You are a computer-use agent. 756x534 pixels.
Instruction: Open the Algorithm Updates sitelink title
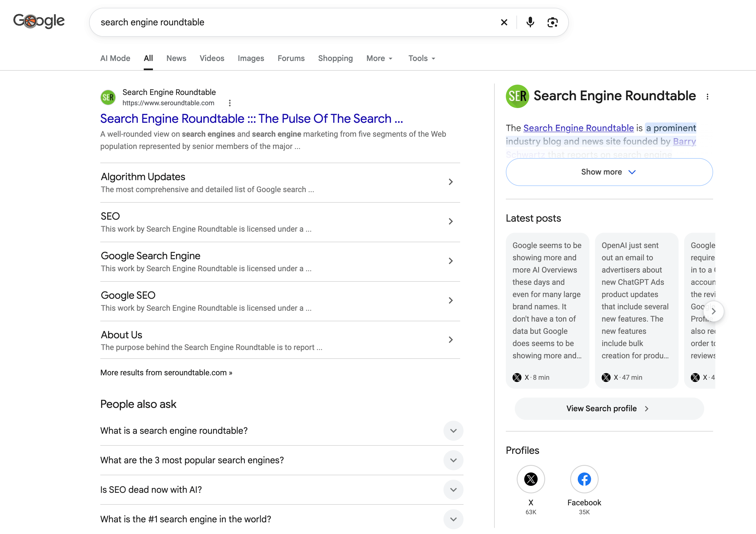pos(143,177)
